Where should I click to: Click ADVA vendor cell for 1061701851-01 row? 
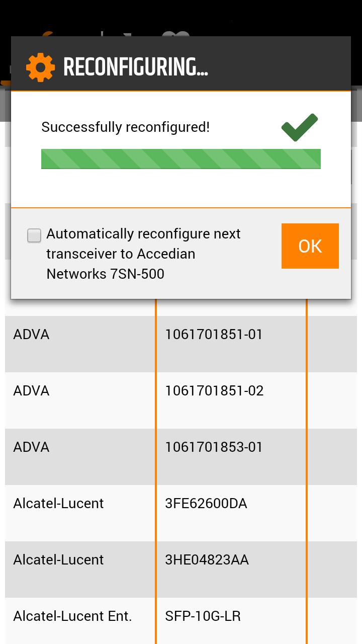(x=31, y=335)
